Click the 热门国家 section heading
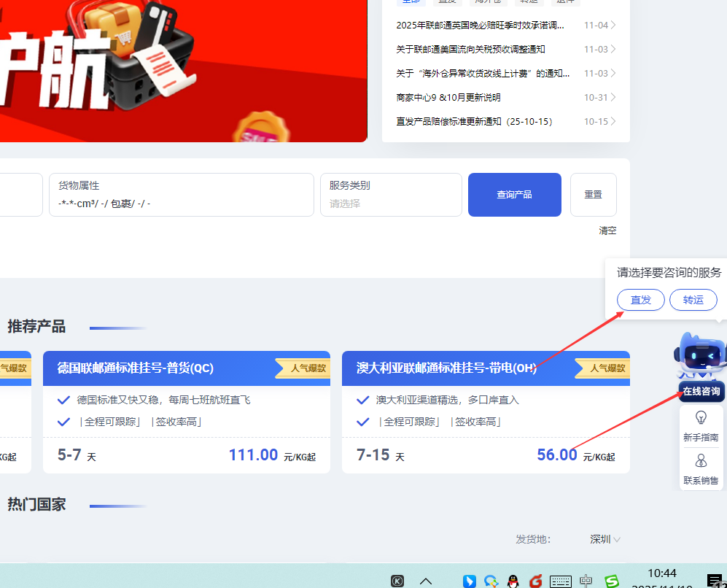727x588 pixels. pos(36,505)
